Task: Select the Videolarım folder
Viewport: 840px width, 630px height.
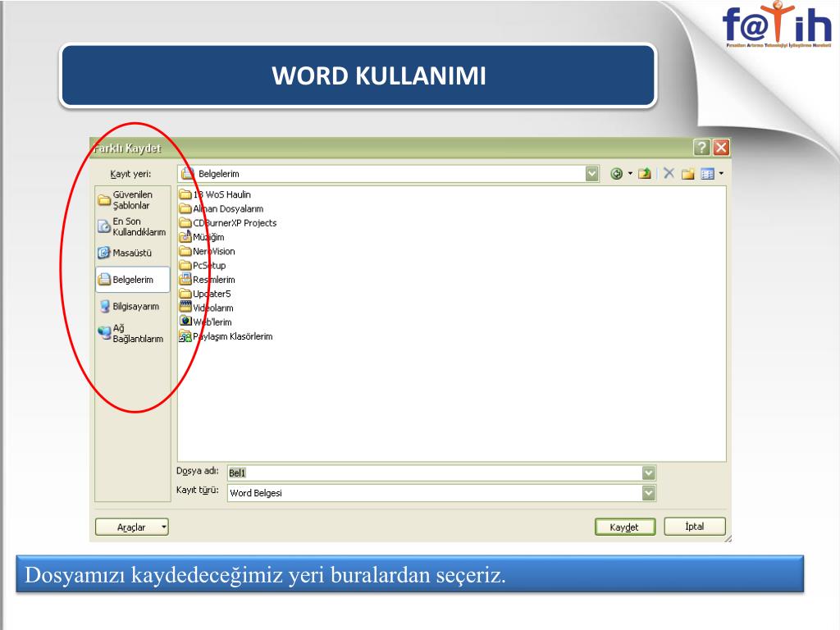Action: pyautogui.click(x=207, y=308)
